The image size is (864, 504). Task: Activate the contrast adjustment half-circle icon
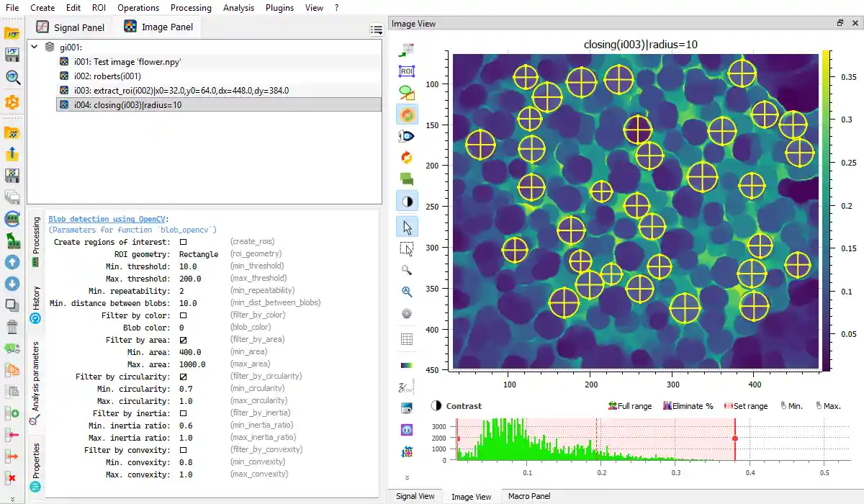[407, 200]
